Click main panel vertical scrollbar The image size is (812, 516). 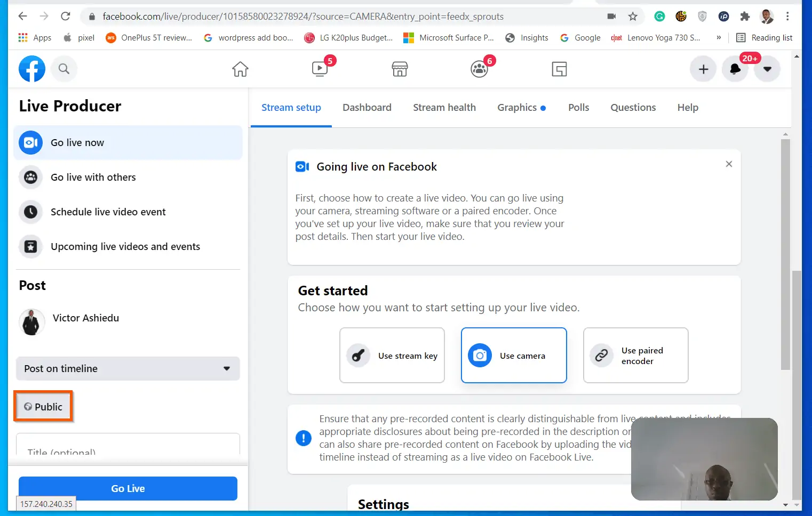[x=785, y=254]
